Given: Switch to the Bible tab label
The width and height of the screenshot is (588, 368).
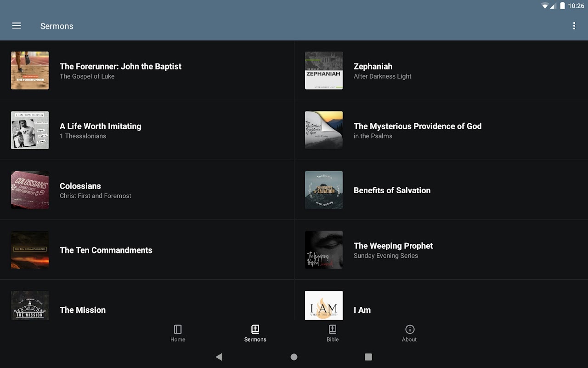Looking at the screenshot, I should 333,339.
